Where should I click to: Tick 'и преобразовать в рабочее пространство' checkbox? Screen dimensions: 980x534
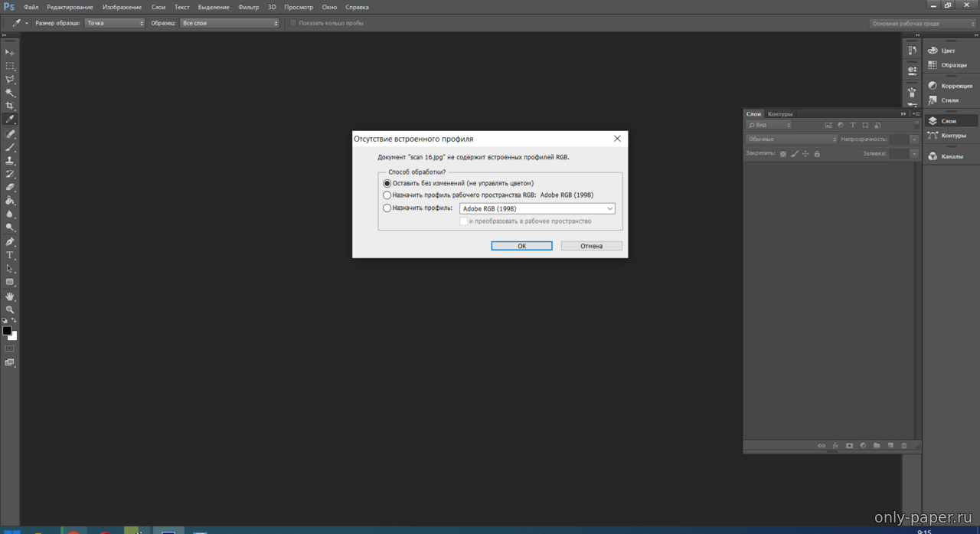point(463,221)
